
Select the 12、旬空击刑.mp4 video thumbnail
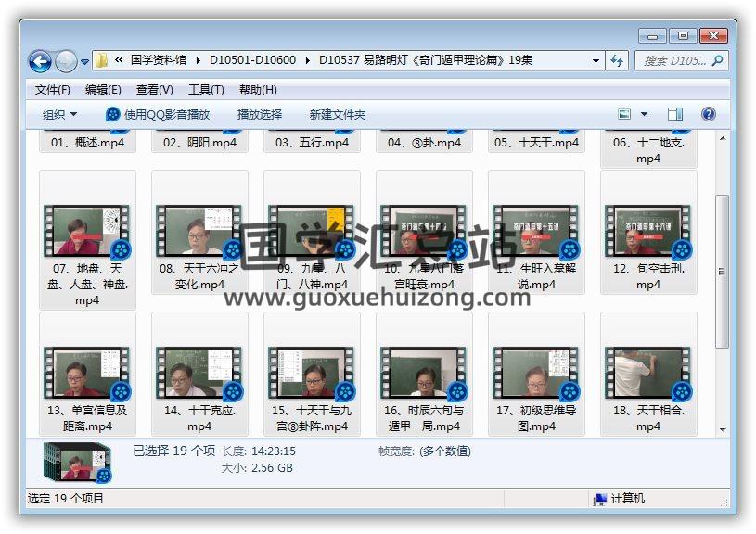click(x=647, y=232)
